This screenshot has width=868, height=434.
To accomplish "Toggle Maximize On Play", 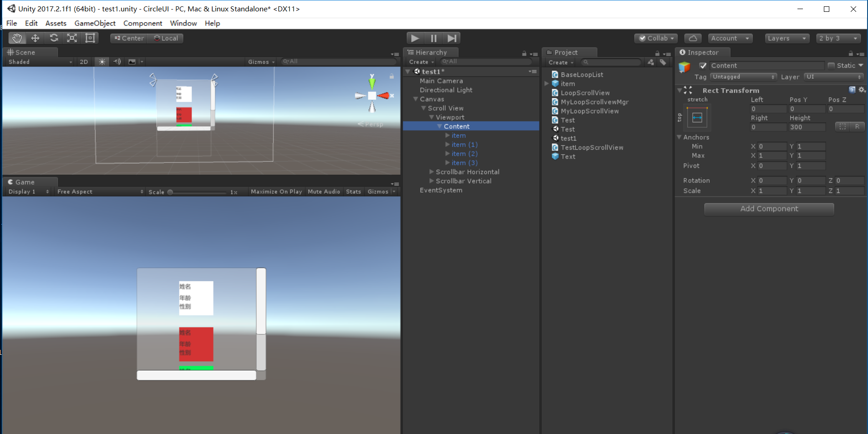I will click(276, 192).
